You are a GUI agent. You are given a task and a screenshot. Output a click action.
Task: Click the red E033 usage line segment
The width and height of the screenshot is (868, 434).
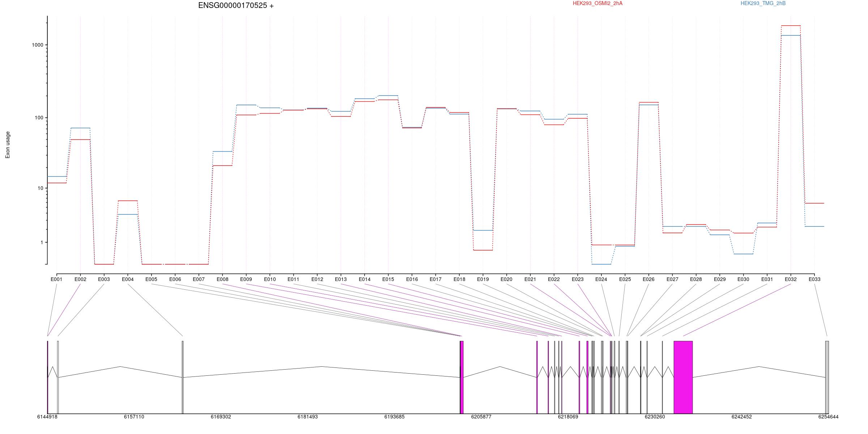pyautogui.click(x=814, y=203)
